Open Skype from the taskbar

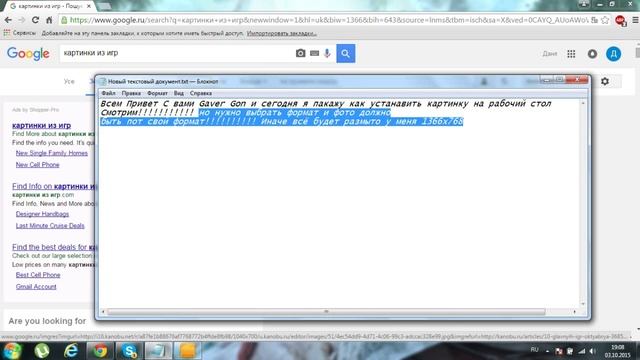[x=129, y=351]
